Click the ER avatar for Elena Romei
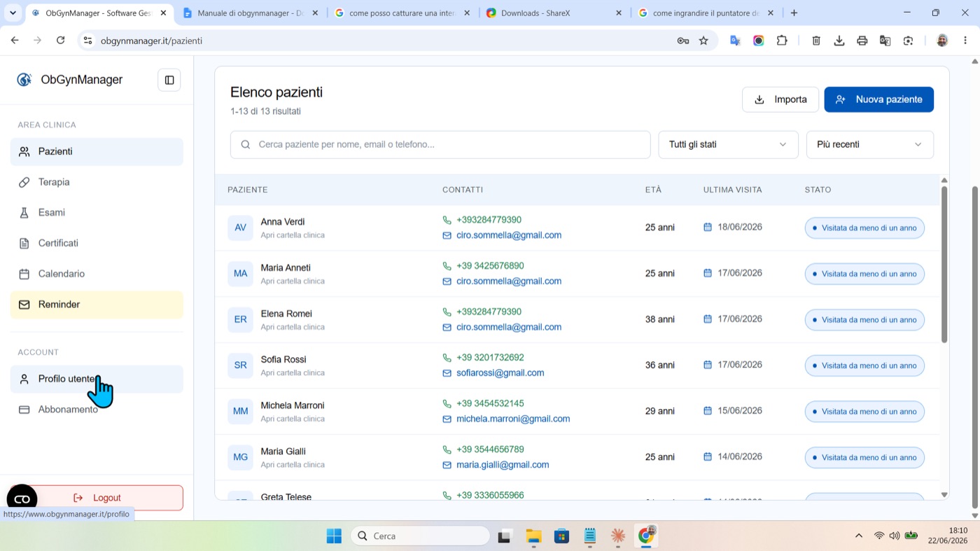 [240, 319]
